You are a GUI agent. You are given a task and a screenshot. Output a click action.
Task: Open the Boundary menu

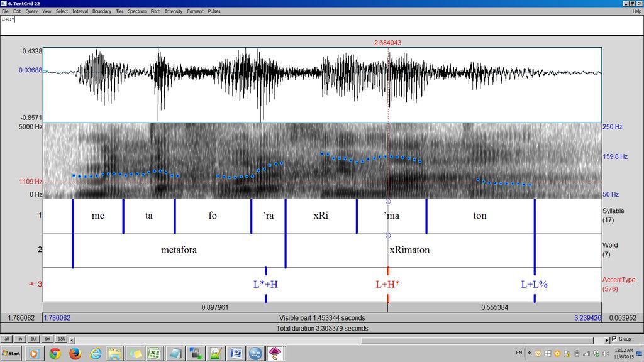pos(102,11)
